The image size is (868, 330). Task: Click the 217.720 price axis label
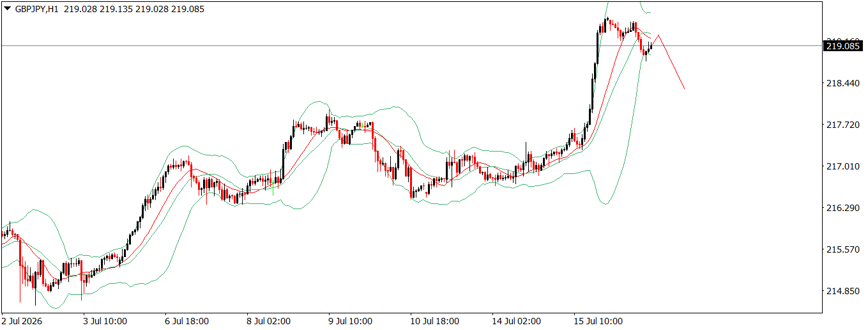click(843, 125)
